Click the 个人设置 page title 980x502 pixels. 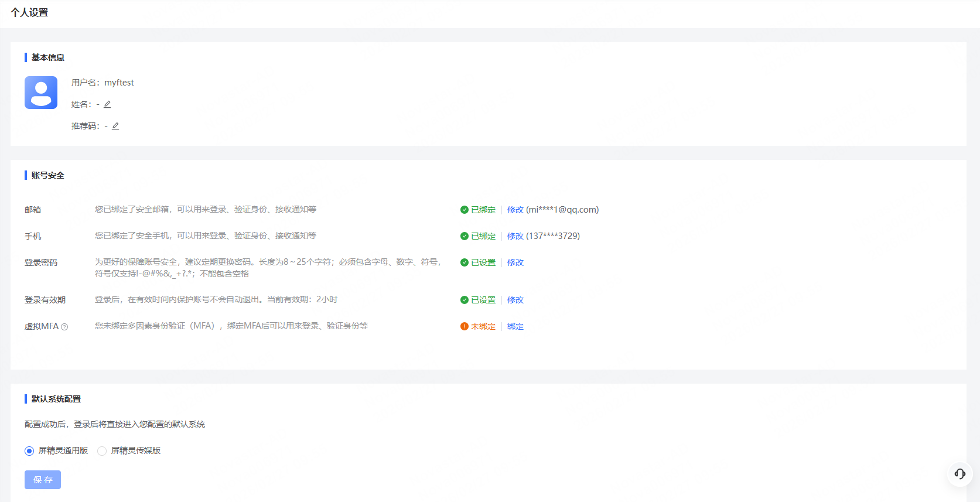click(x=29, y=12)
